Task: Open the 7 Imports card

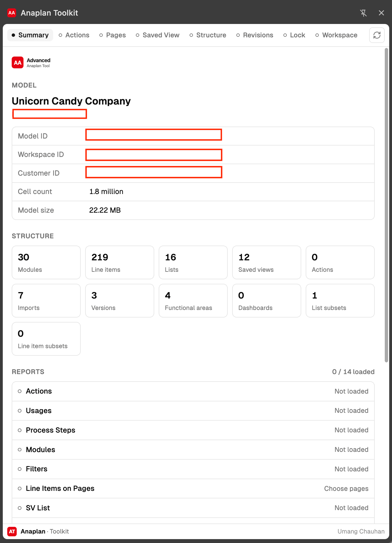Action: (x=46, y=300)
